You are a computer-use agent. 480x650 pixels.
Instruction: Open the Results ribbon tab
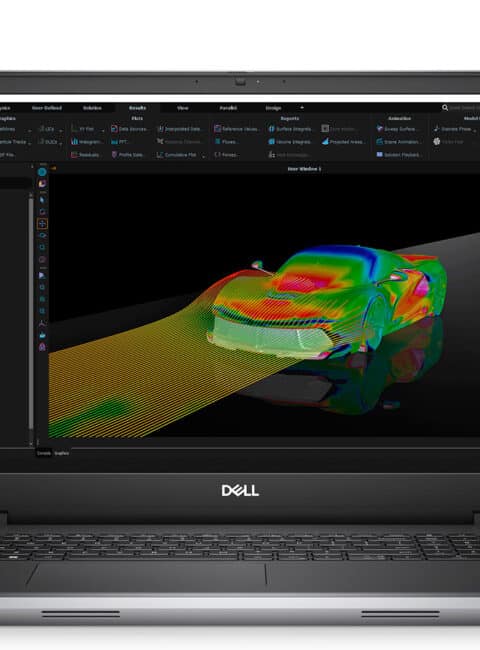tap(137, 108)
